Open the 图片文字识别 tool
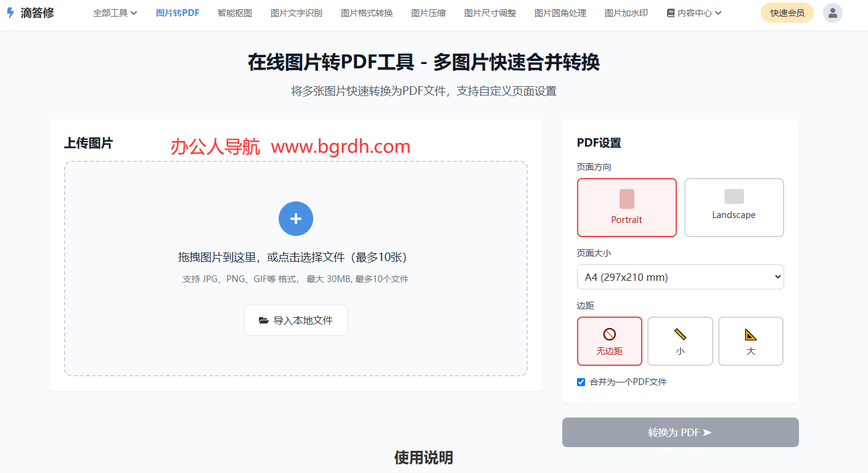868x473 pixels. (297, 13)
